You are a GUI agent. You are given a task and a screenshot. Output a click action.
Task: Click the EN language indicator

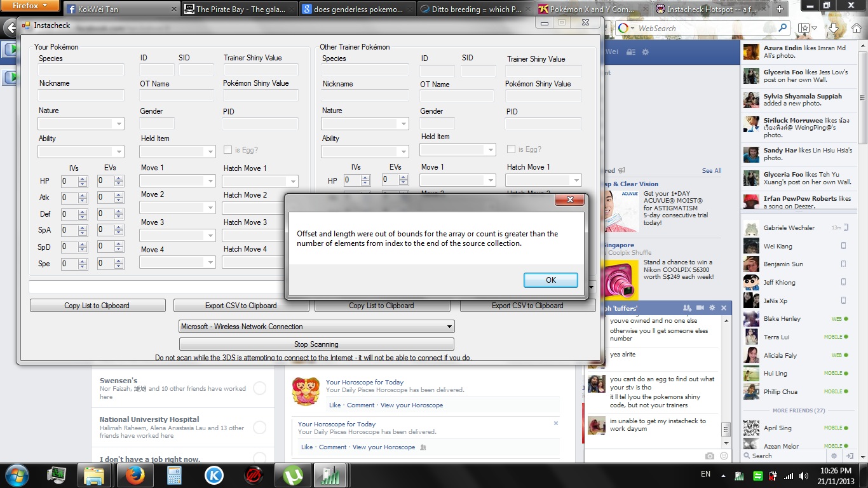point(705,474)
